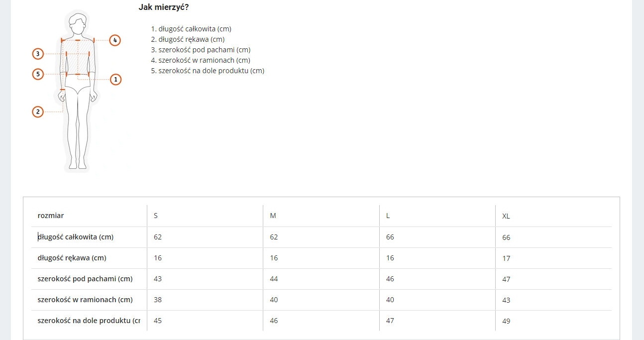Click the 'Jak mierzyć?' heading
Screen dimensions: 644x340
tap(163, 7)
